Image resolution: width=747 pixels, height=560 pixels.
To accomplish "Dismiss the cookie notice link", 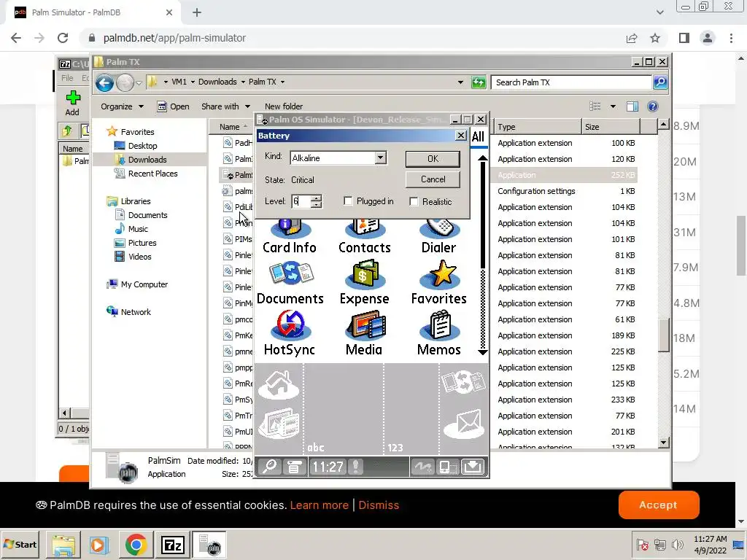I will (379, 505).
